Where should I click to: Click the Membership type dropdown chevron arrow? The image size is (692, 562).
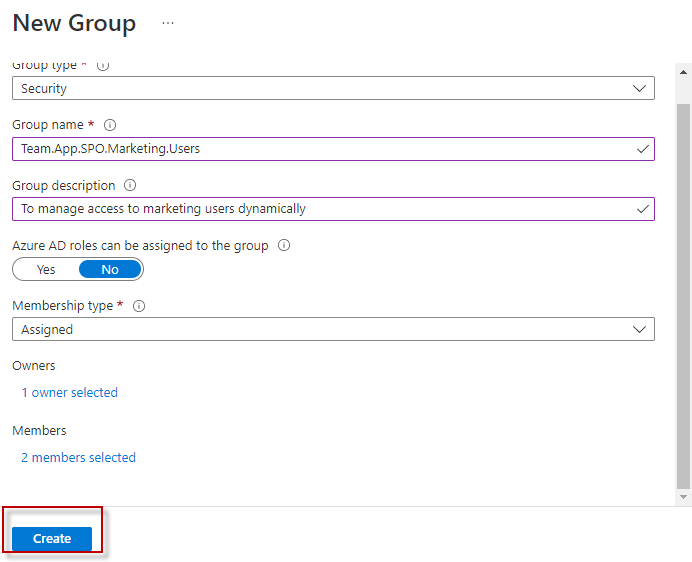coord(640,329)
